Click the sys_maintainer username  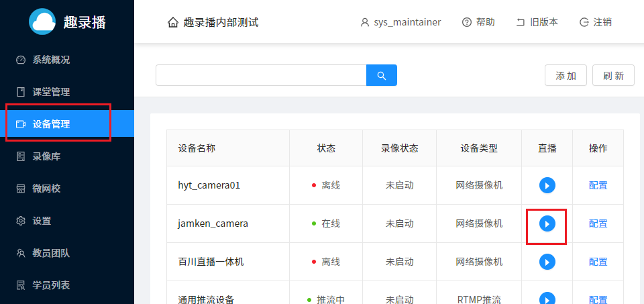click(407, 22)
